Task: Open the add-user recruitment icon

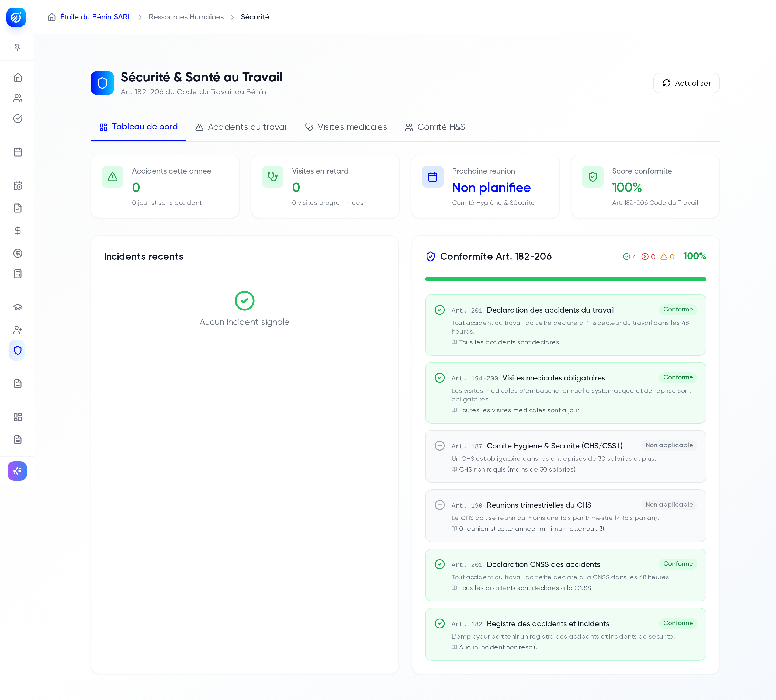Action: click(x=18, y=330)
